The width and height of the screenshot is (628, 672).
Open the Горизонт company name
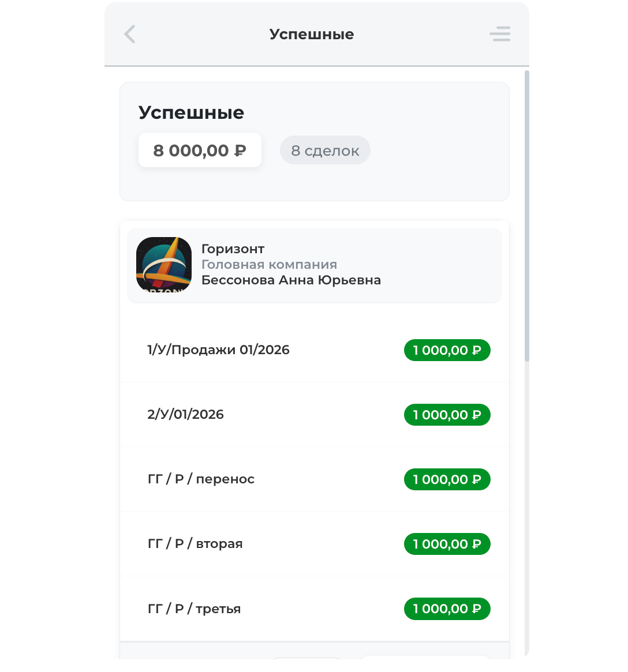(233, 249)
